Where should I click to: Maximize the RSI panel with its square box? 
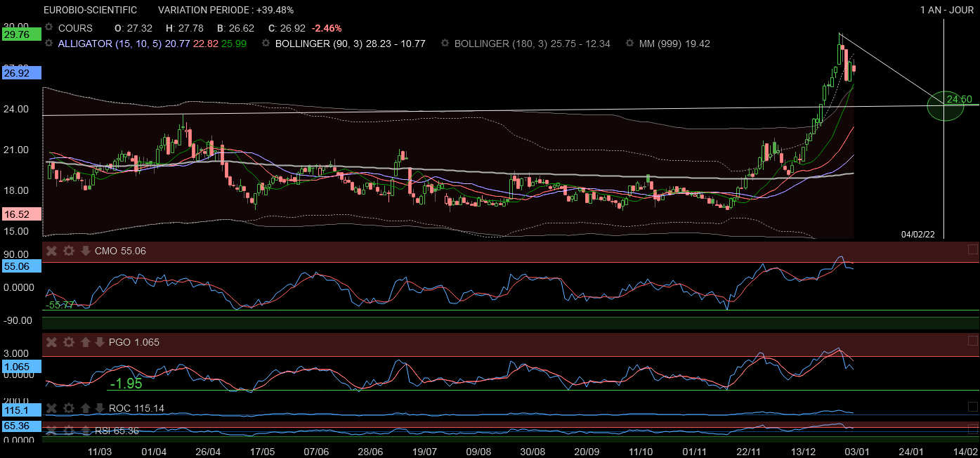972,428
